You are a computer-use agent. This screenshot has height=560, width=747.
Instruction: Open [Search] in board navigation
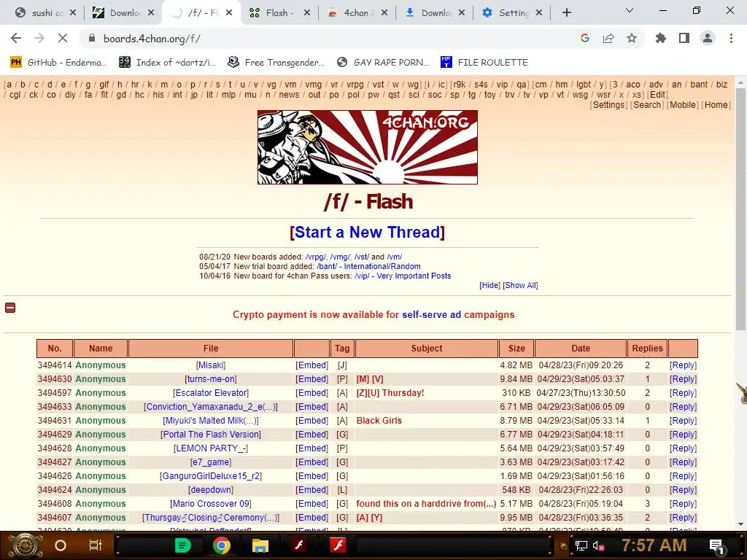coord(647,105)
